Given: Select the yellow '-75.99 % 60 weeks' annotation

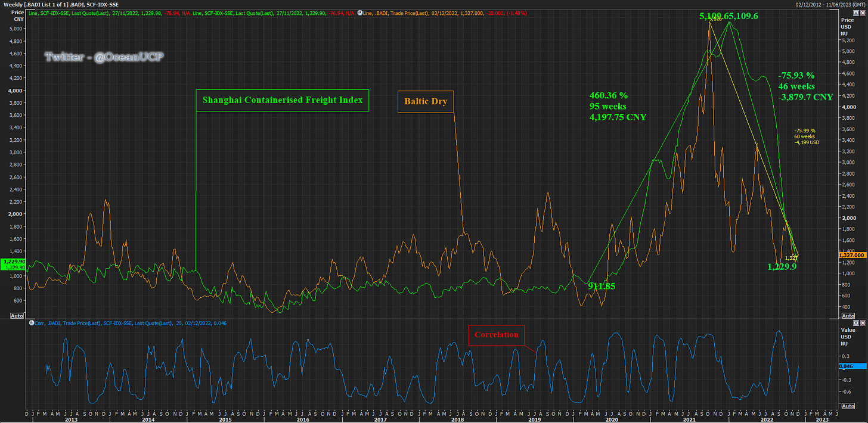Looking at the screenshot, I should click(805, 136).
